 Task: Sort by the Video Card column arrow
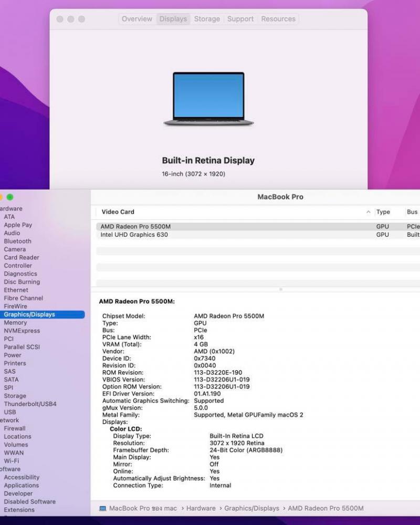coord(368,212)
